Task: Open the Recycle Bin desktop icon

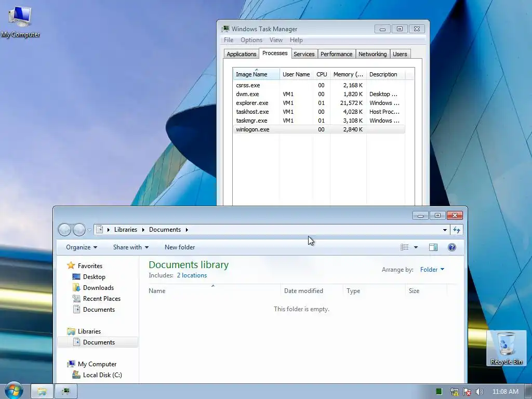Action: pos(506,348)
